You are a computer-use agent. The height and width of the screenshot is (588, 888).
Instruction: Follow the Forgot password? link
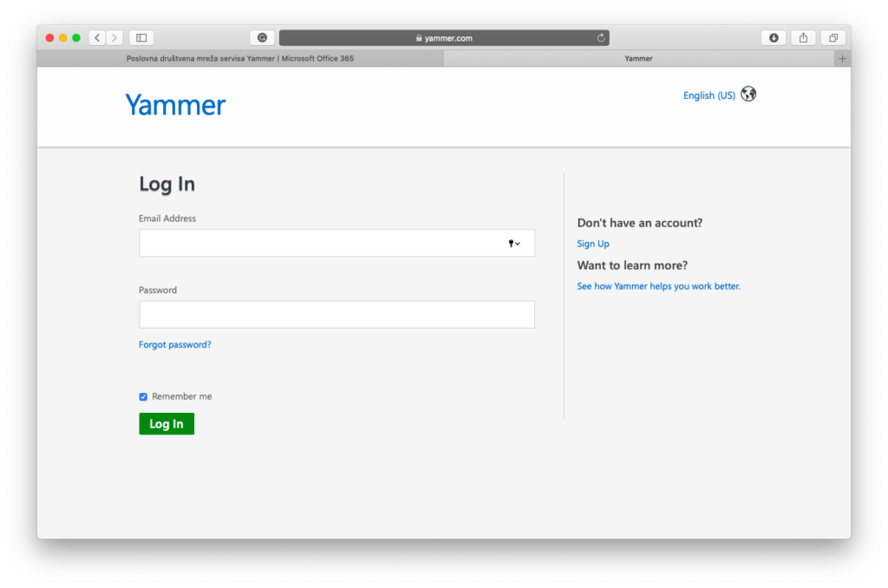pos(174,344)
